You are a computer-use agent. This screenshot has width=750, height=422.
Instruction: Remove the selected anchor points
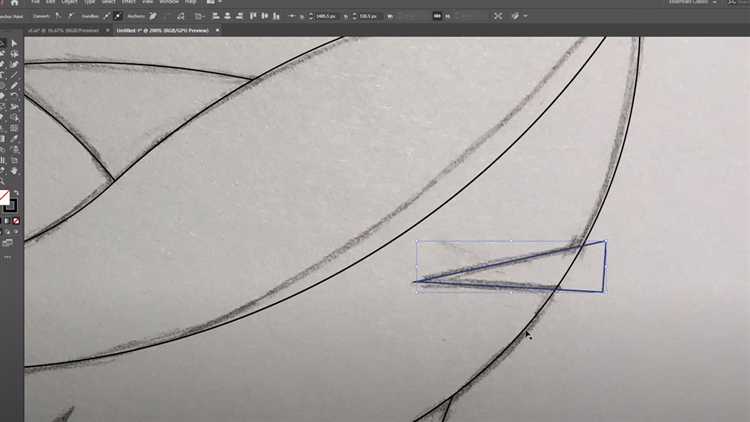pyautogui.click(x=153, y=16)
